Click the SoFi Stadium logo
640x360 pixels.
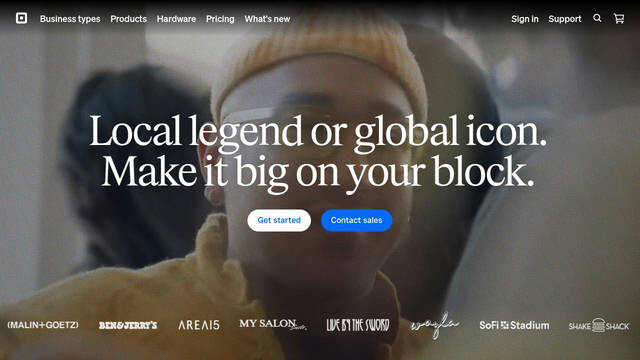pyautogui.click(x=514, y=325)
